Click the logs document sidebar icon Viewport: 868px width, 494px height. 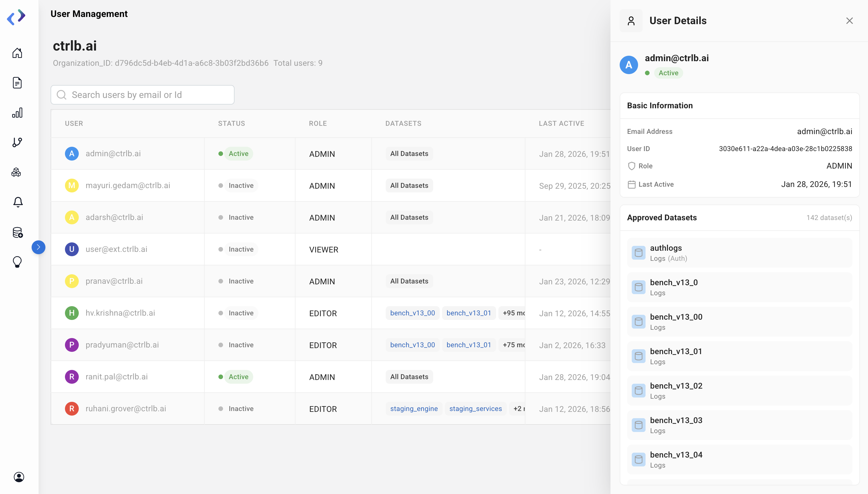17,83
